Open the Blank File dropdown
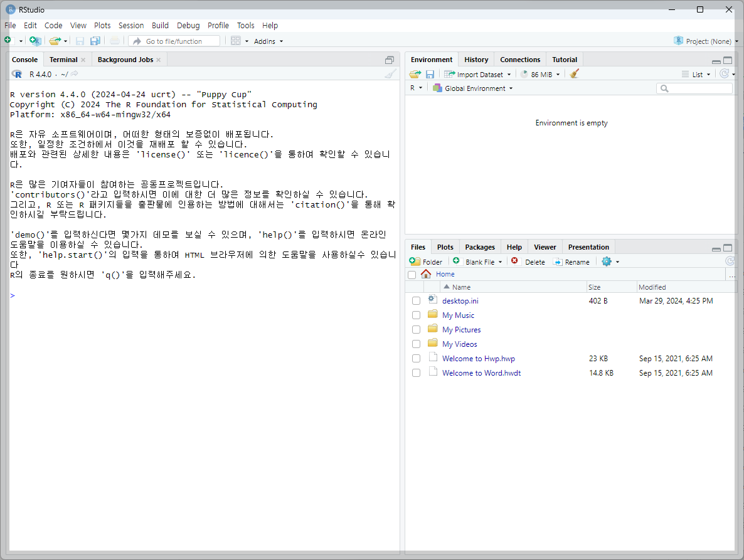 pos(477,262)
